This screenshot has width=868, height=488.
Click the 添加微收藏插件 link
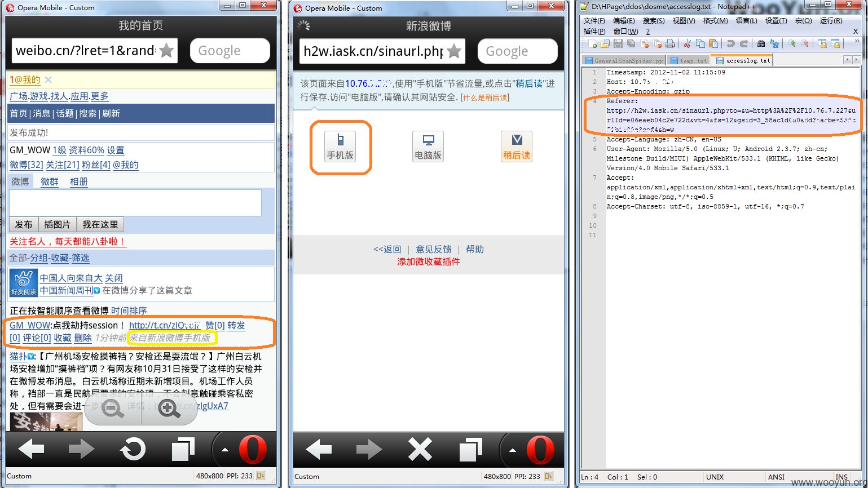point(429,261)
